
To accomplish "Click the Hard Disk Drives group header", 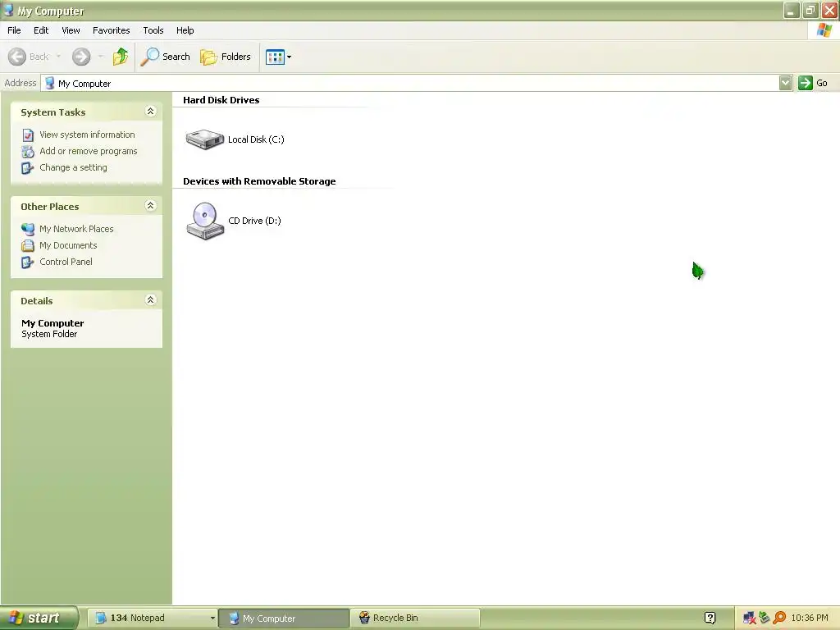I will [221, 100].
